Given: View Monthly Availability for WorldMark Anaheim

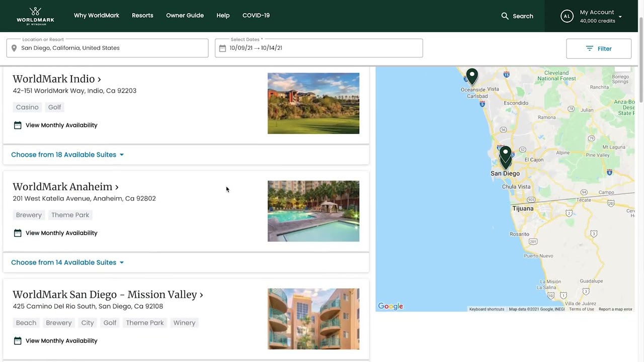Looking at the screenshot, I should 61,233.
